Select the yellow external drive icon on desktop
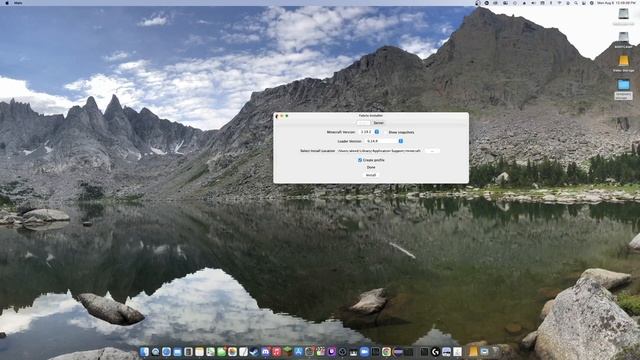 (x=623, y=61)
